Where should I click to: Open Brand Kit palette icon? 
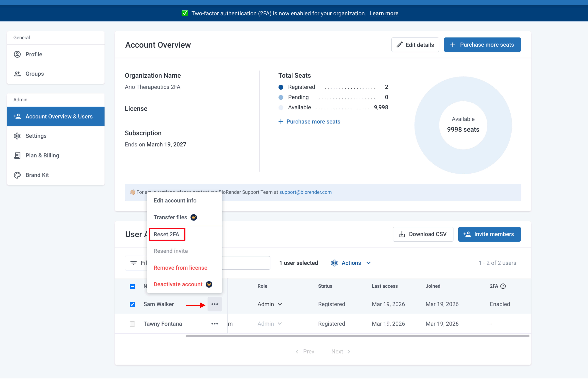(x=17, y=175)
